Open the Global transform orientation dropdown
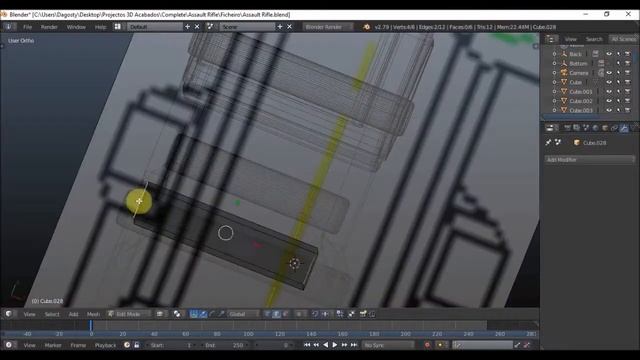 pyautogui.click(x=243, y=314)
